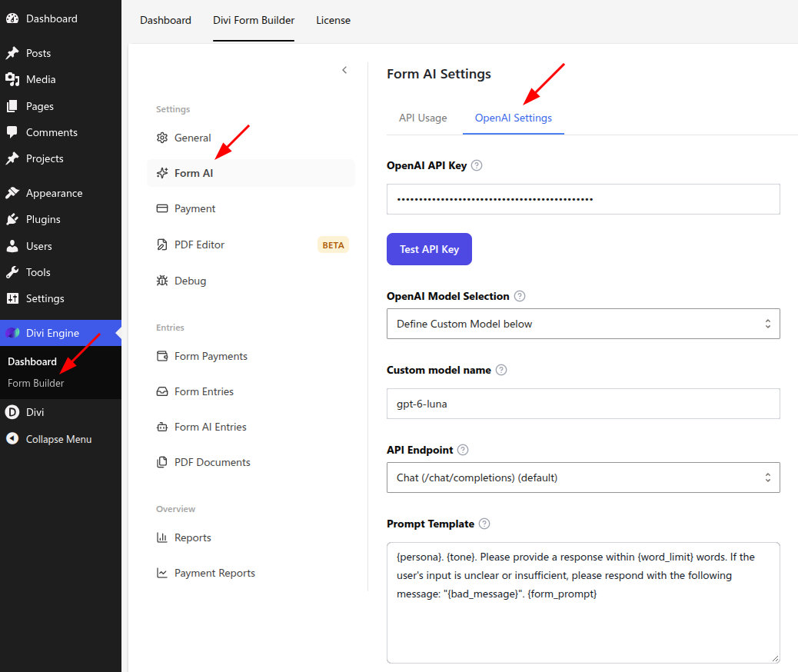Click the WordPress Dashboard palette icon
Image resolution: width=798 pixels, height=672 pixels.
[12, 18]
